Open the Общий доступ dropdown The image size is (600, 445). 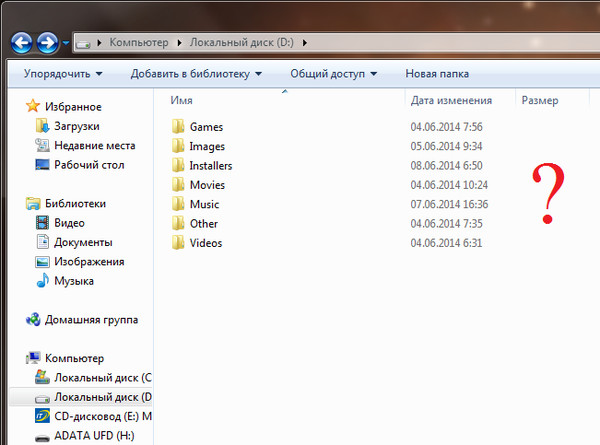334,73
